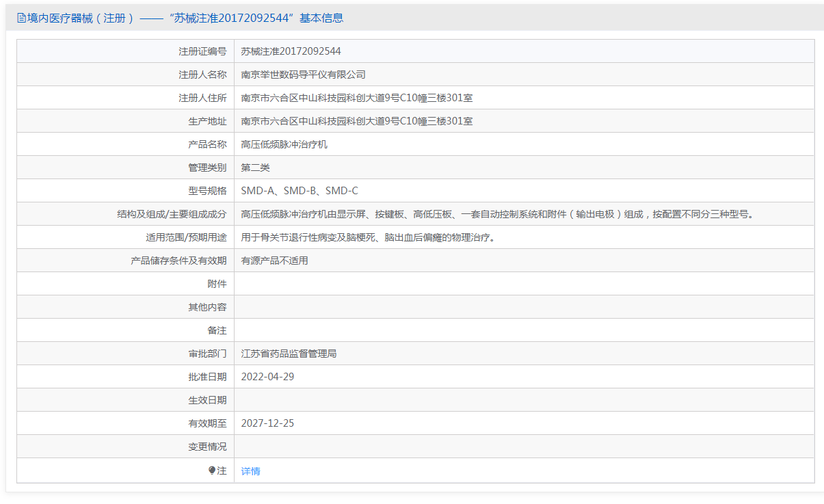Image resolution: width=824 pixels, height=504 pixels.
Task: Click the 变更情况 row label
Action: click(x=207, y=447)
